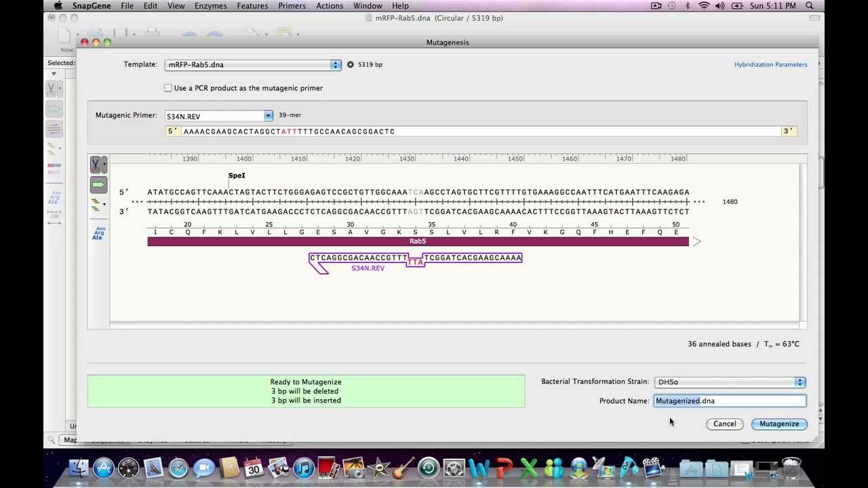Click the Product Name input field
The width and height of the screenshot is (868, 488).
(730, 401)
